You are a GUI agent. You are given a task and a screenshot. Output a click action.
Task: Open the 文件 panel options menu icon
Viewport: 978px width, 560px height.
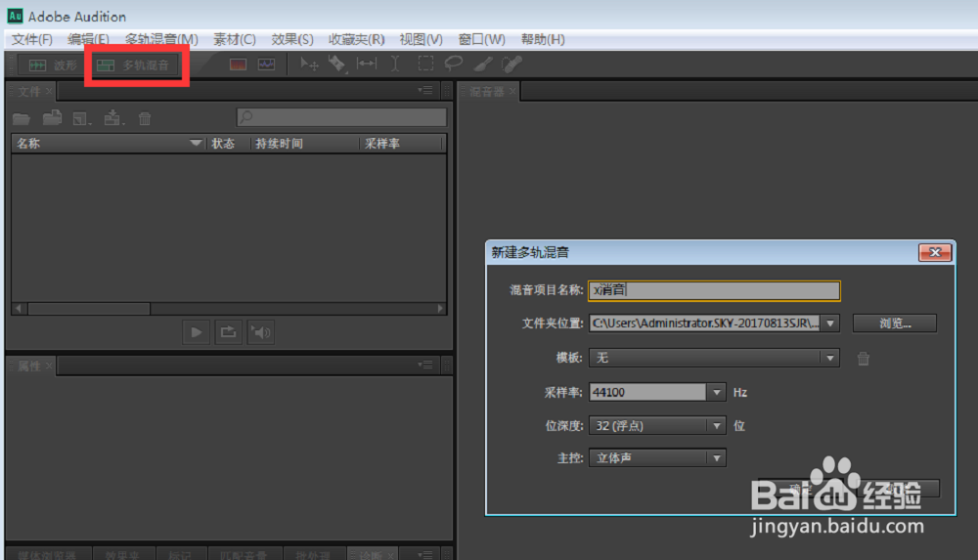point(425,91)
